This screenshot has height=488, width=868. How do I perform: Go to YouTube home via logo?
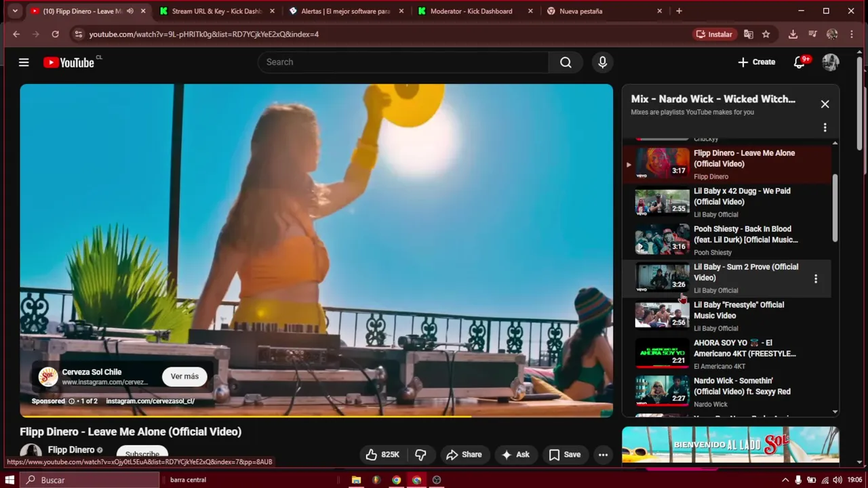[68, 62]
